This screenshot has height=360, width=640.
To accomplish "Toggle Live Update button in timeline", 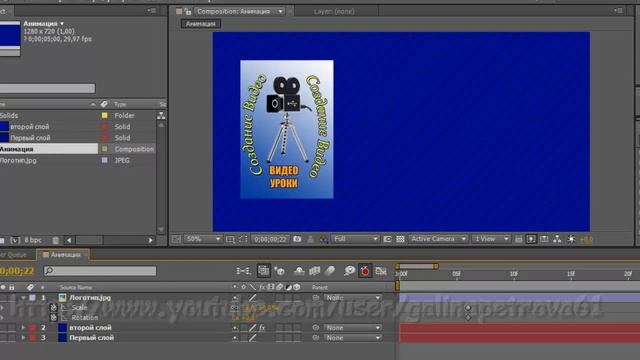I will [x=264, y=271].
